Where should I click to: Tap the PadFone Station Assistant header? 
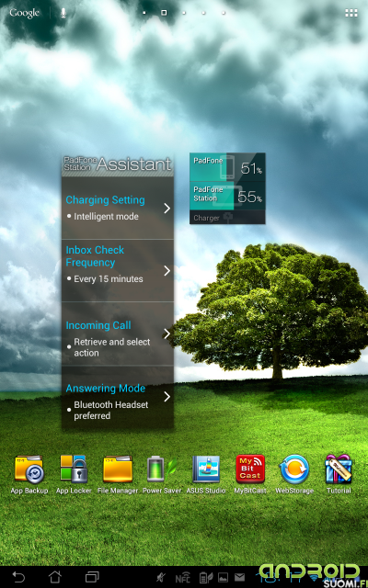click(118, 164)
